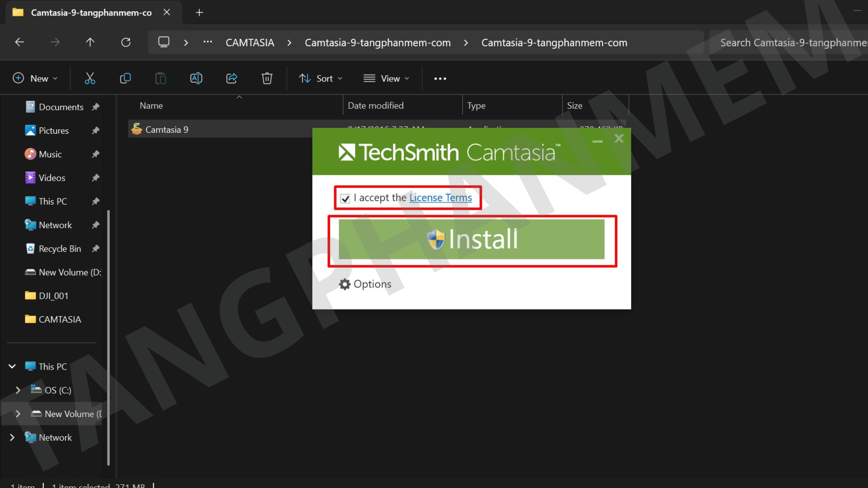Unpin pinned Network using its pin icon
This screenshot has height=488, width=868.
(x=95, y=225)
